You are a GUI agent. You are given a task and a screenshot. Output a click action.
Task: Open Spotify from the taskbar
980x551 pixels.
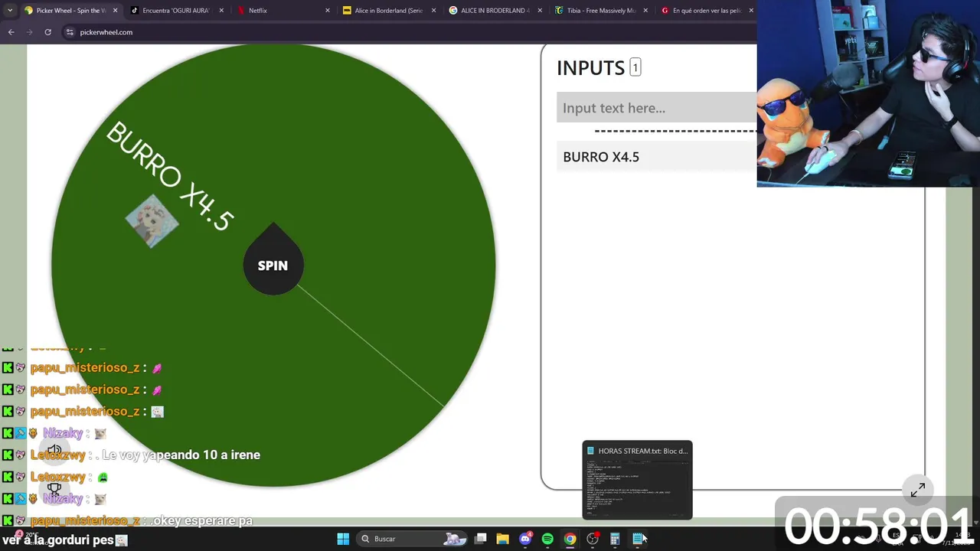click(x=547, y=539)
